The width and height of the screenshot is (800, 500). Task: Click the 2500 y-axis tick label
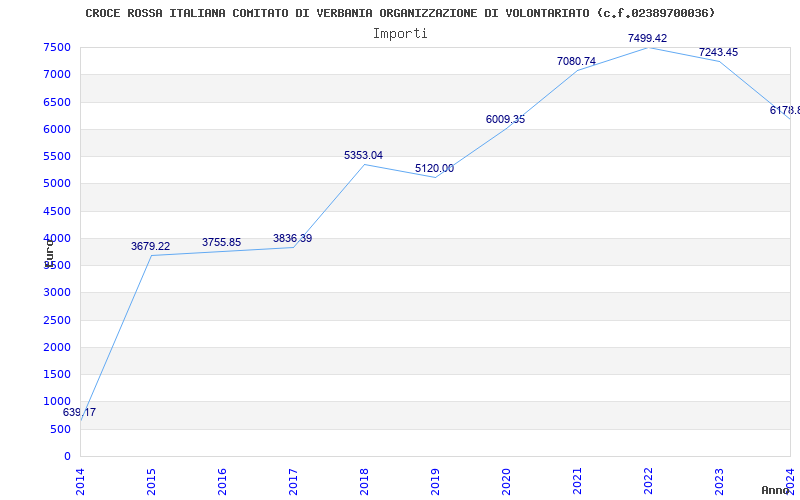point(57,320)
